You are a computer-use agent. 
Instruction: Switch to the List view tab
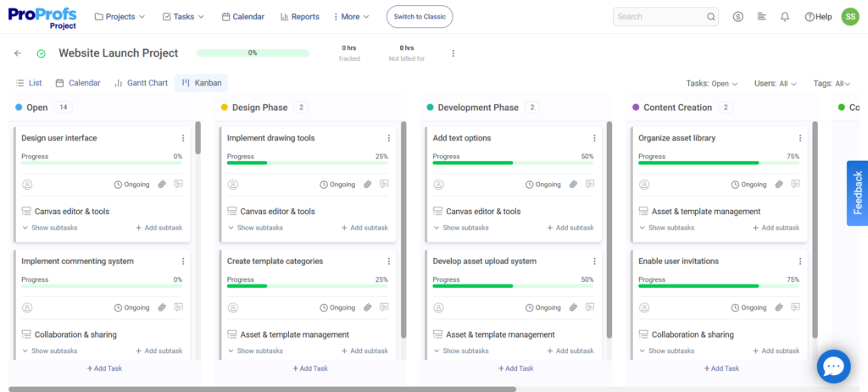29,83
